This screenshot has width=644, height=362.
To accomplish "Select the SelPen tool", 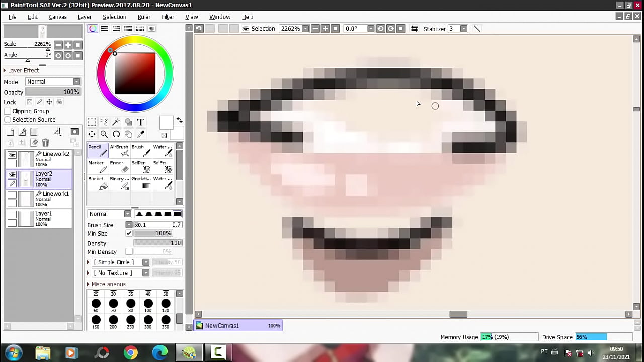I will pos(141,166).
